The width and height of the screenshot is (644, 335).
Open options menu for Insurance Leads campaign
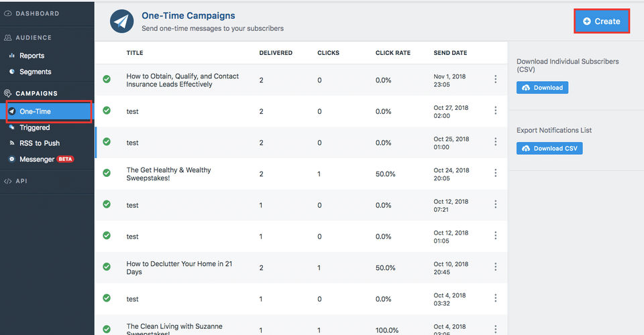[x=496, y=79]
